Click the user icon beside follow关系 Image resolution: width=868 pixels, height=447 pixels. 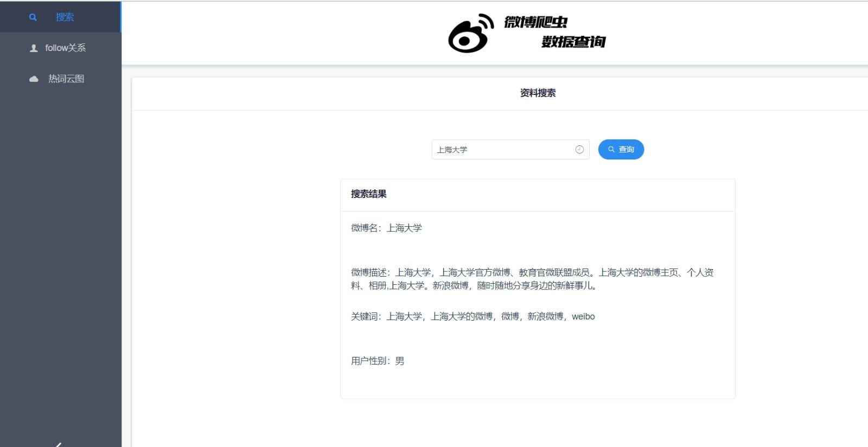coord(34,48)
